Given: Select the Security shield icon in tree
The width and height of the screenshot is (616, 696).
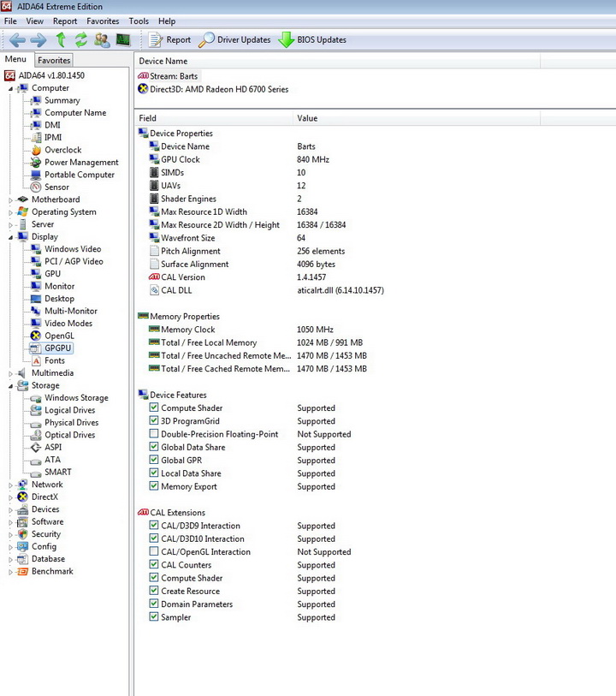Looking at the screenshot, I should (22, 534).
